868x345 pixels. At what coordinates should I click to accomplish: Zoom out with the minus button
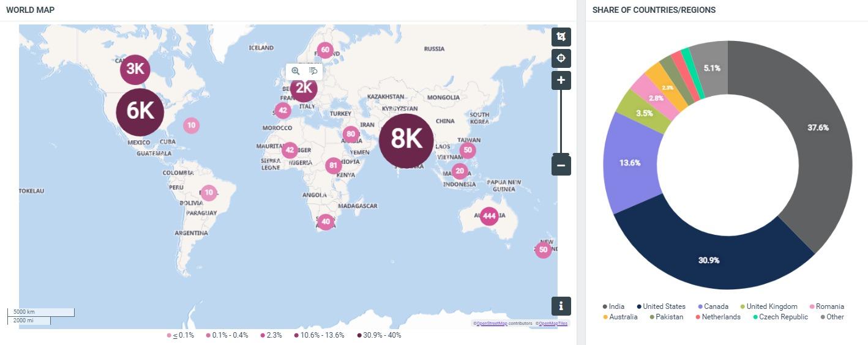tap(561, 165)
